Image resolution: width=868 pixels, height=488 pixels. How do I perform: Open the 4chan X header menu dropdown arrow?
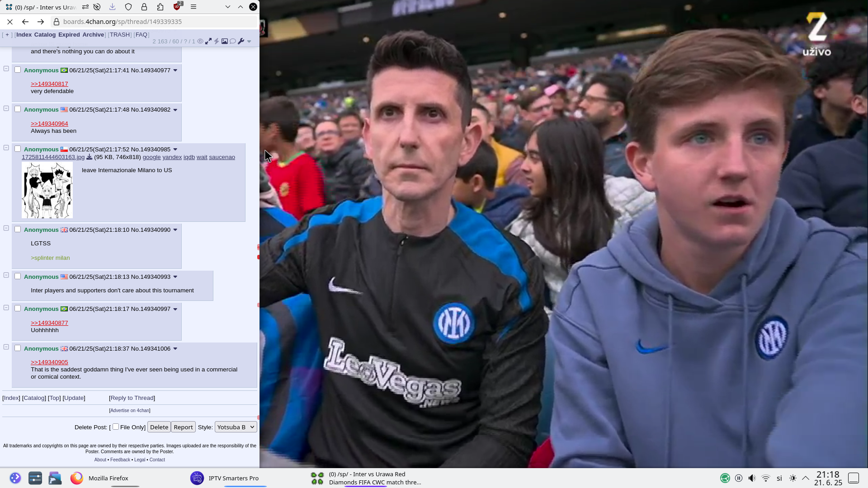point(249,42)
